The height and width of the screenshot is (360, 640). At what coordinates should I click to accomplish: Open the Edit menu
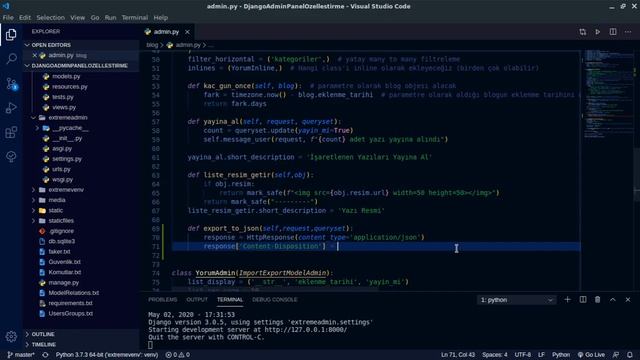pos(25,18)
